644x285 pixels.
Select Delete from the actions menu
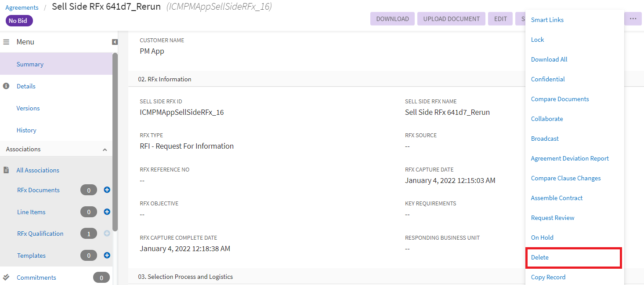point(540,258)
